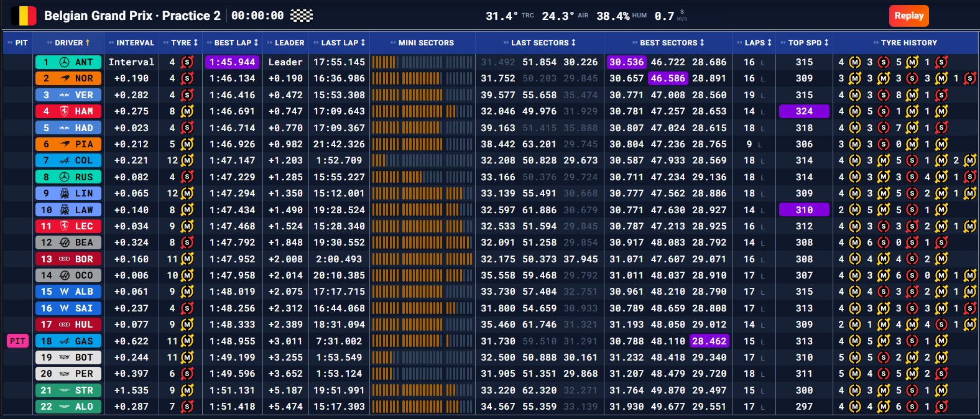The width and height of the screenshot is (980, 419).
Task: Click GAS's purple best sector 28.462
Action: coord(709,341)
